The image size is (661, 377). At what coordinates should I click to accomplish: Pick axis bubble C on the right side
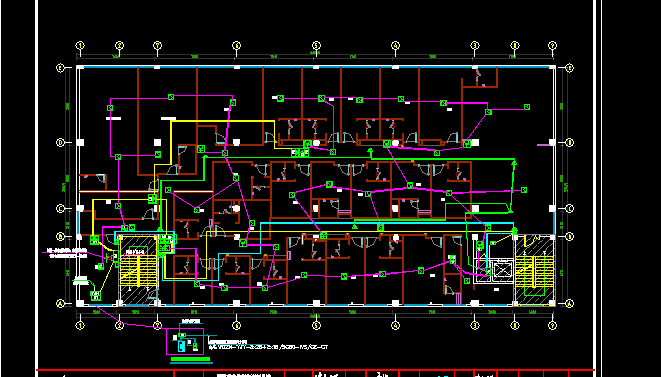click(570, 208)
